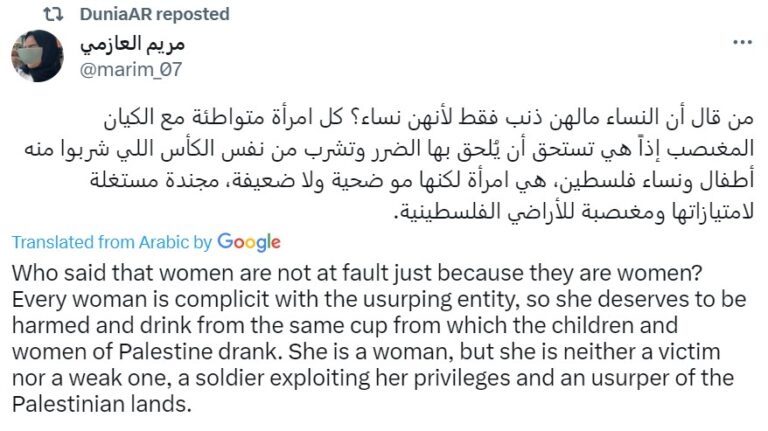This screenshot has width=768, height=431.
Task: Click the @marim_07 handle
Action: pos(129,68)
